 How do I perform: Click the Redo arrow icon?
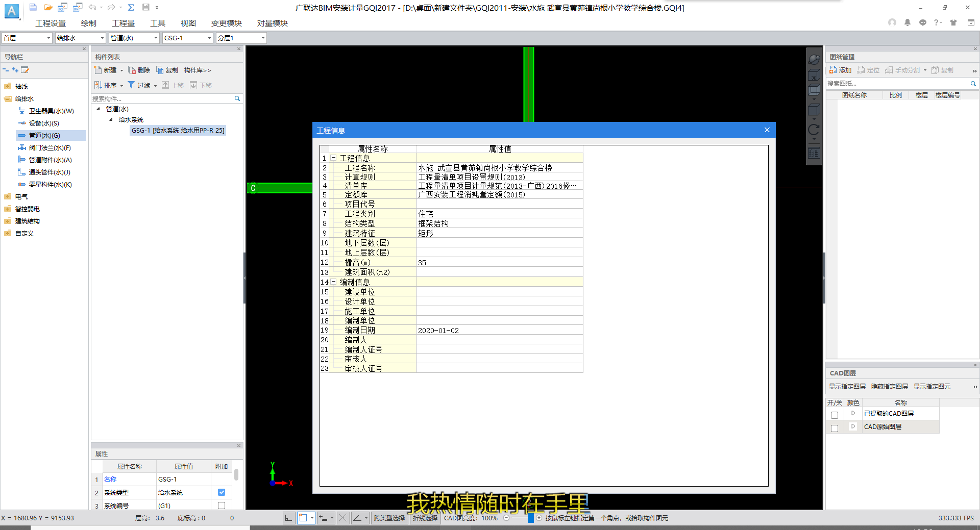coord(111,7)
